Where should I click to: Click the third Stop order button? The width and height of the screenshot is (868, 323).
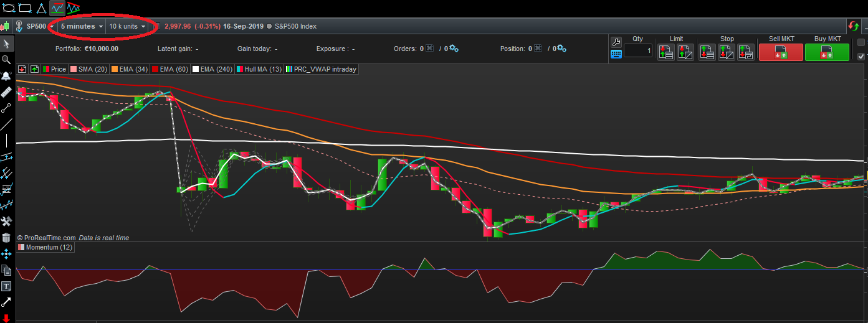(x=746, y=52)
